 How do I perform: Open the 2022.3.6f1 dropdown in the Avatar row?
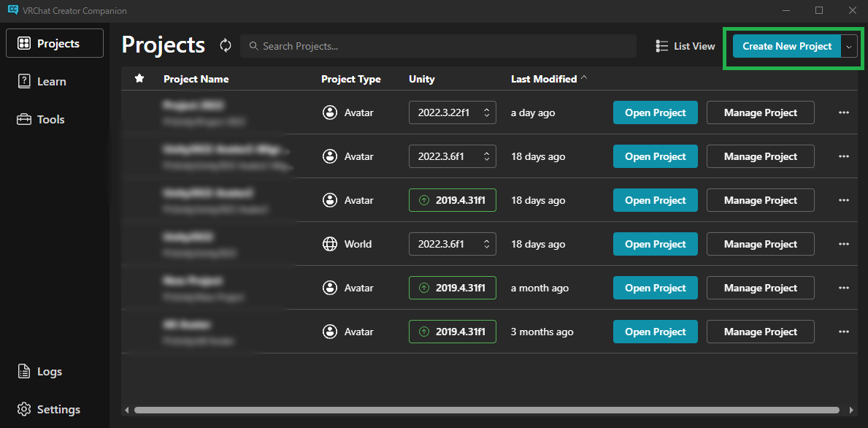pyautogui.click(x=453, y=156)
